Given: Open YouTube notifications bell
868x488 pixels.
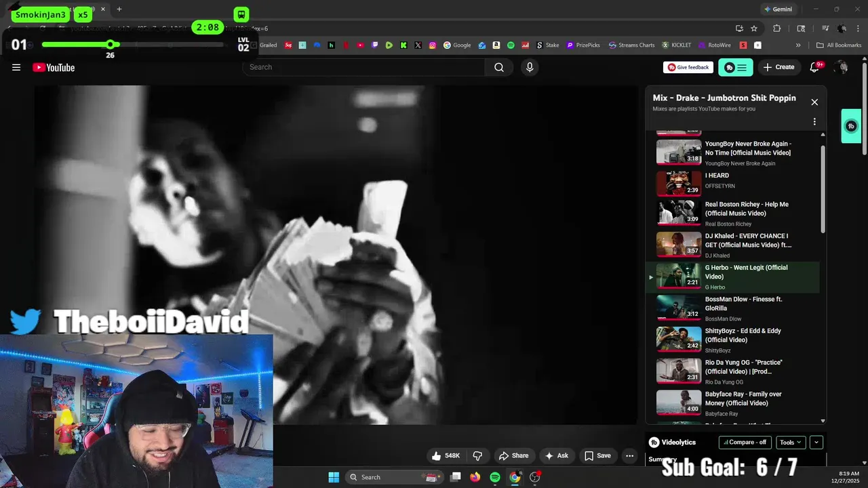Looking at the screenshot, I should tap(815, 67).
